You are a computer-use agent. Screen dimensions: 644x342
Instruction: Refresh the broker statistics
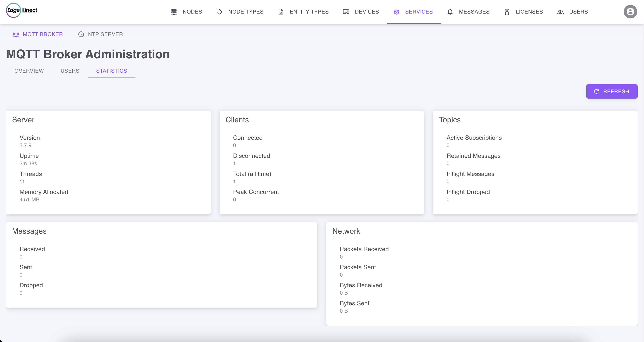[x=612, y=91]
